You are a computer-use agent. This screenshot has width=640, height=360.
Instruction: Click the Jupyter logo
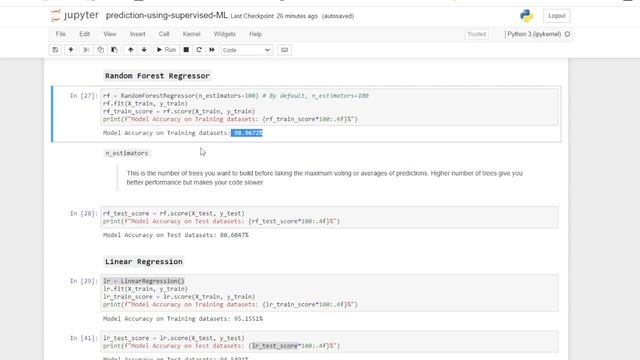75,16
